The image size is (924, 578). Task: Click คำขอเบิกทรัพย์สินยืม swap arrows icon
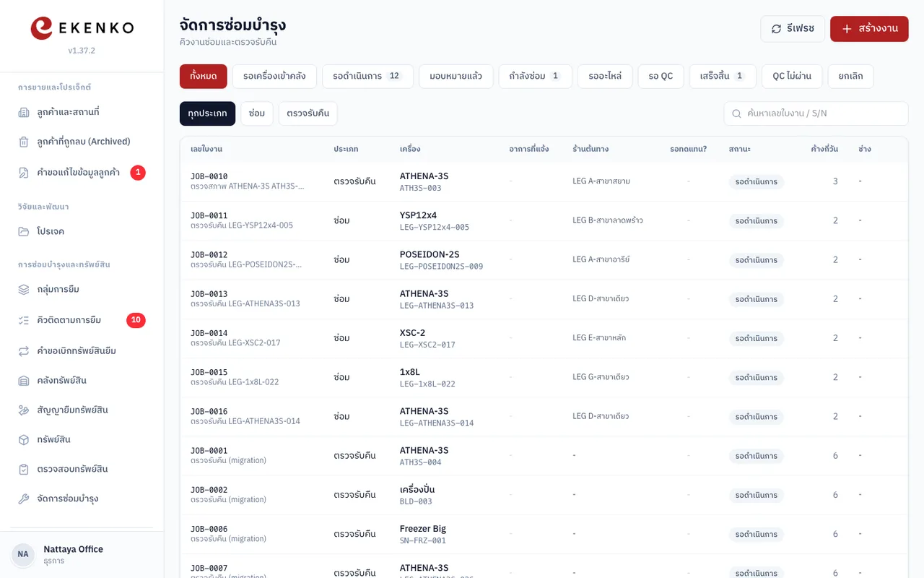click(24, 351)
